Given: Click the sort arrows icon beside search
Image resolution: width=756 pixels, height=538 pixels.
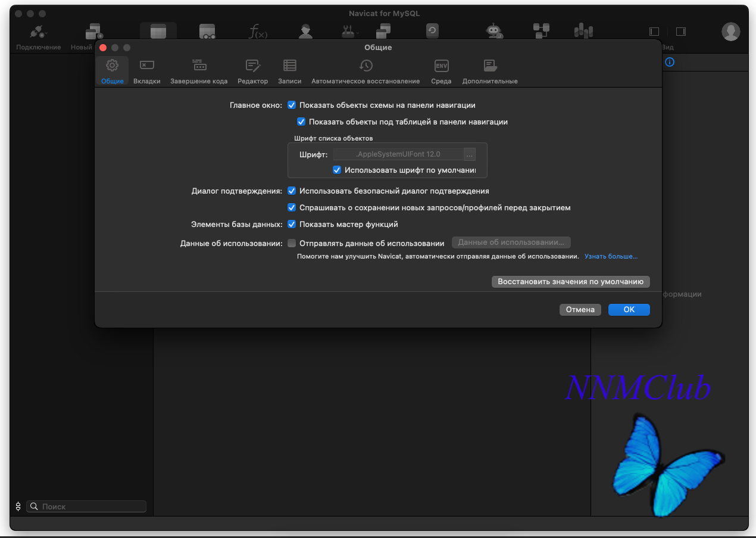Looking at the screenshot, I should click(x=18, y=506).
